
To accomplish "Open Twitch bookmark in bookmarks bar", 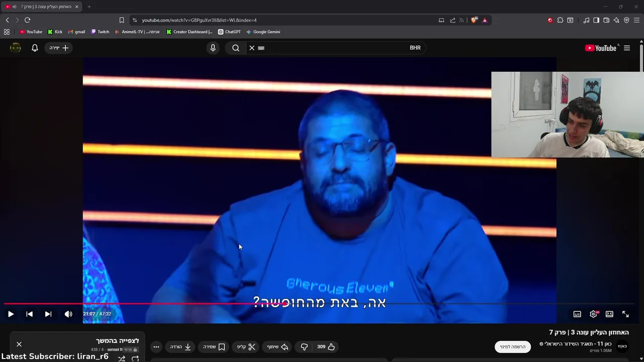I will tap(100, 32).
